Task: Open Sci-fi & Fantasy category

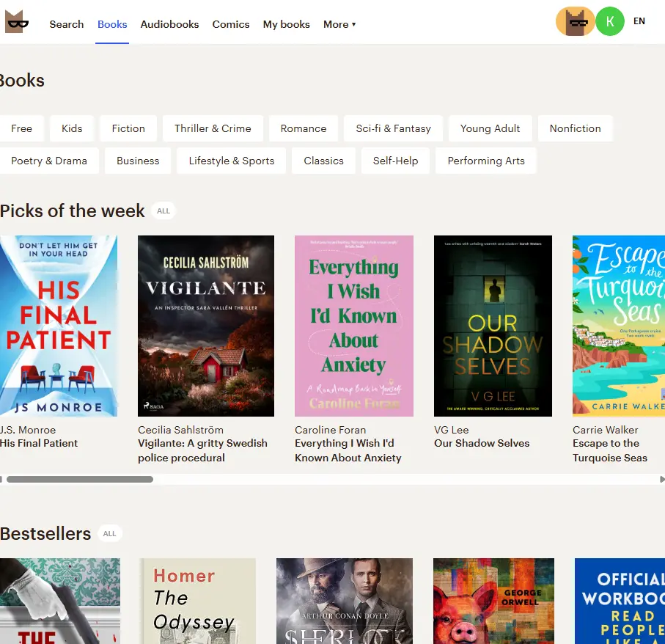Action: 393,128
